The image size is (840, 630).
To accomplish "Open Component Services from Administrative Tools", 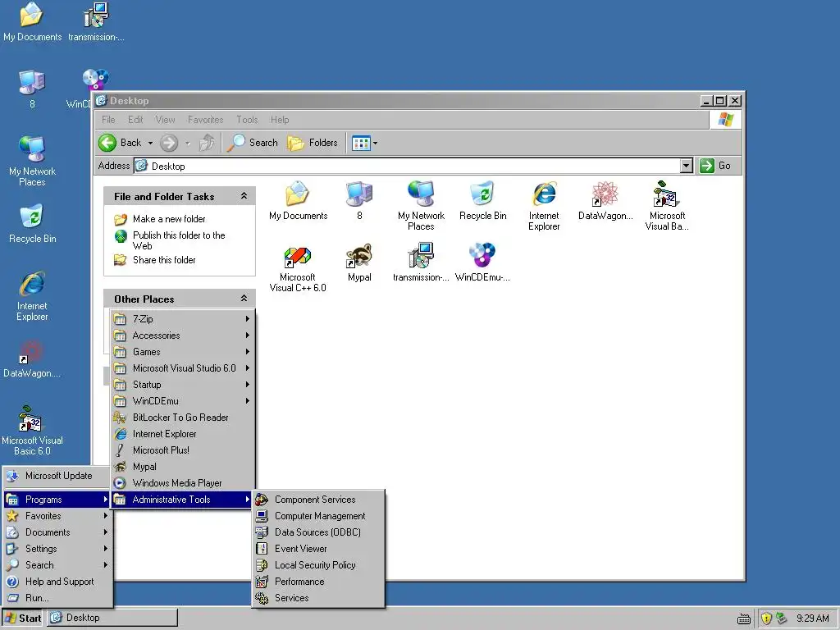I will pyautogui.click(x=318, y=500).
